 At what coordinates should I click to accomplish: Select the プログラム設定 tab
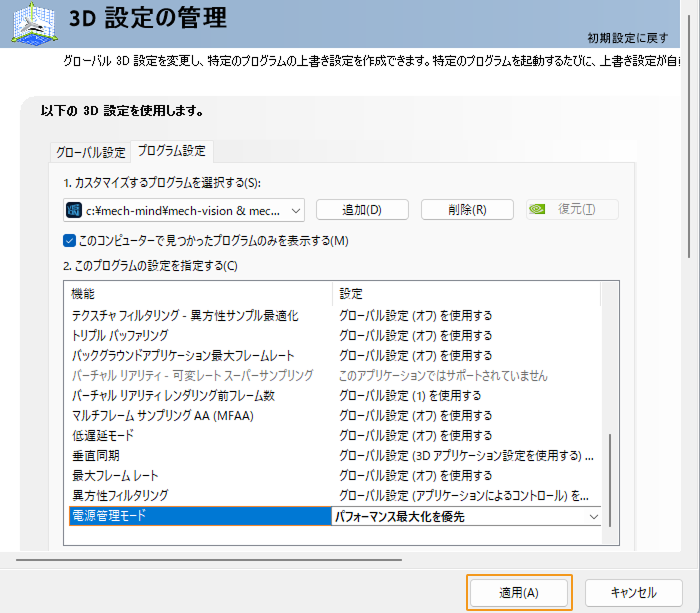[x=171, y=151]
